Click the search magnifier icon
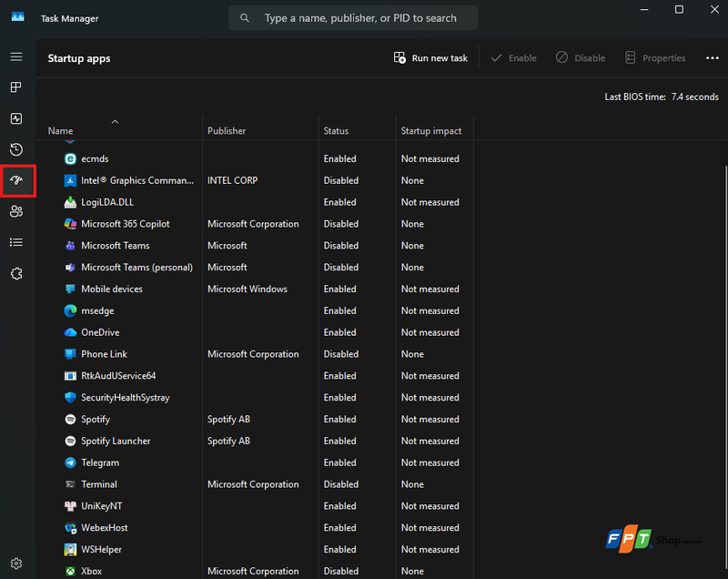The height and width of the screenshot is (579, 728). click(244, 18)
